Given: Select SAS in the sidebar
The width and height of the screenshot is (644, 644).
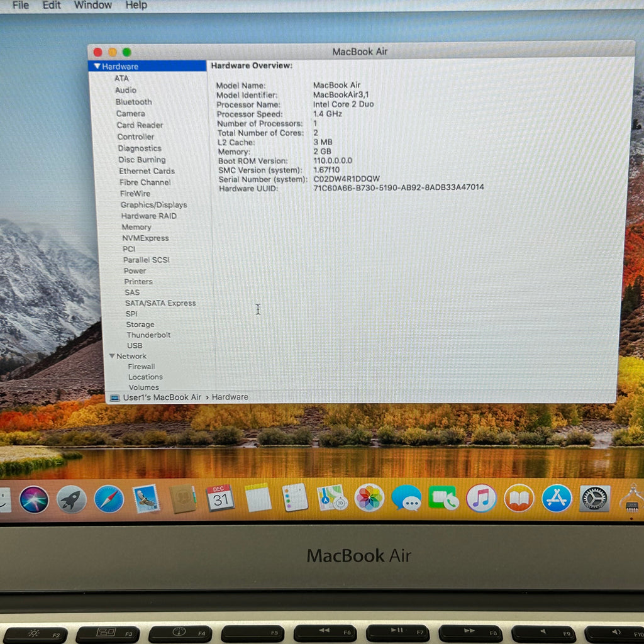Looking at the screenshot, I should (132, 292).
